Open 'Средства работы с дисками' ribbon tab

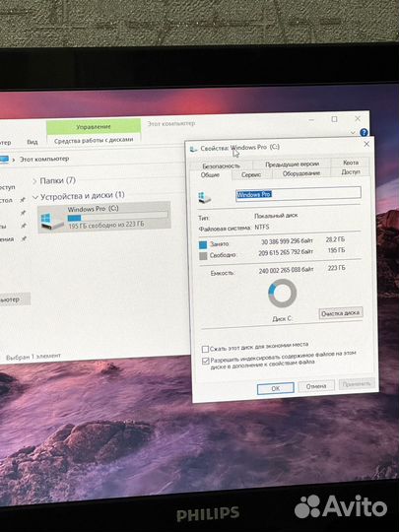(94, 140)
